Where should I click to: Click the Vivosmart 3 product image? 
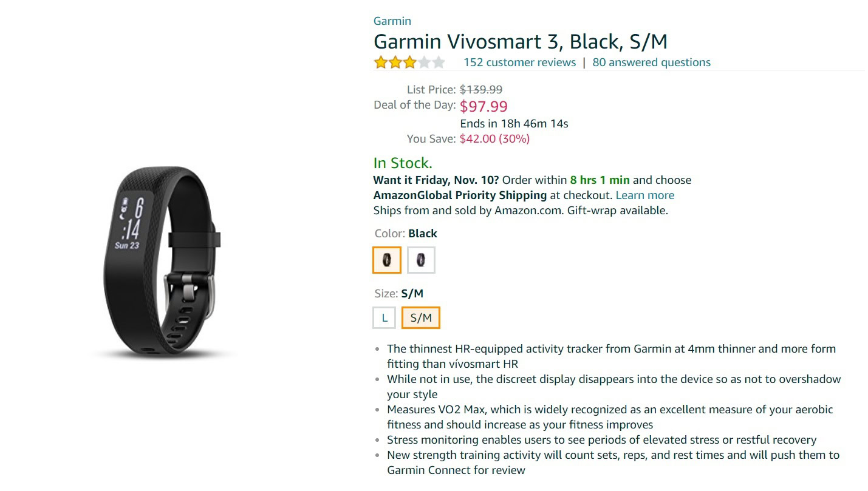161,260
